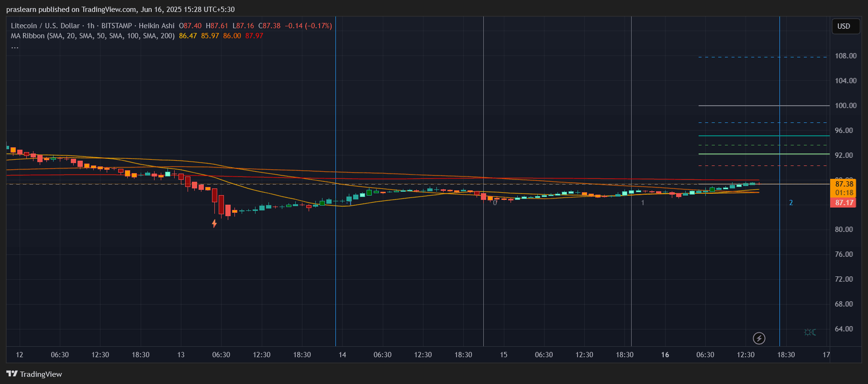Viewport: 868px width, 384px height.
Task: Click the 100.00 price axis label
Action: tap(846, 106)
